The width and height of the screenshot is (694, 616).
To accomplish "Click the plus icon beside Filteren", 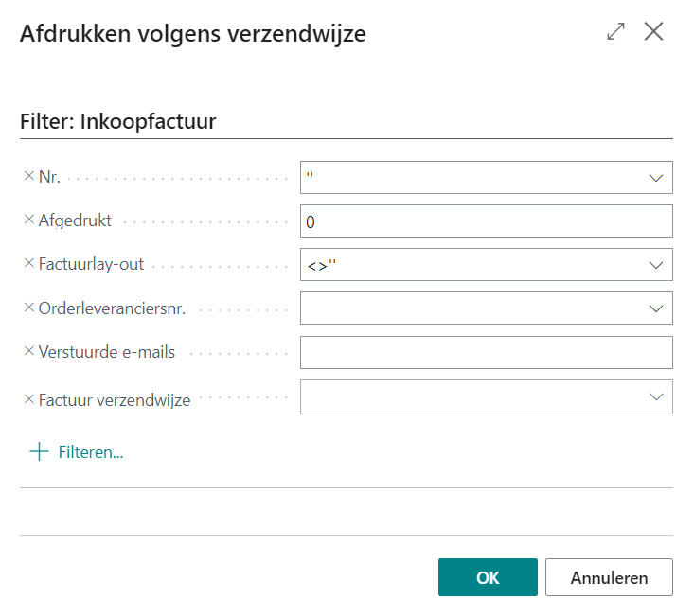I will 39,452.
